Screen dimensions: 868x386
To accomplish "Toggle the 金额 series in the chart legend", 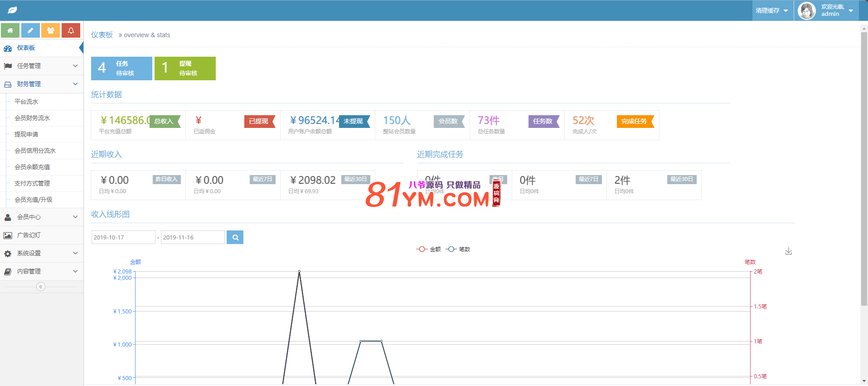I will click(x=428, y=249).
